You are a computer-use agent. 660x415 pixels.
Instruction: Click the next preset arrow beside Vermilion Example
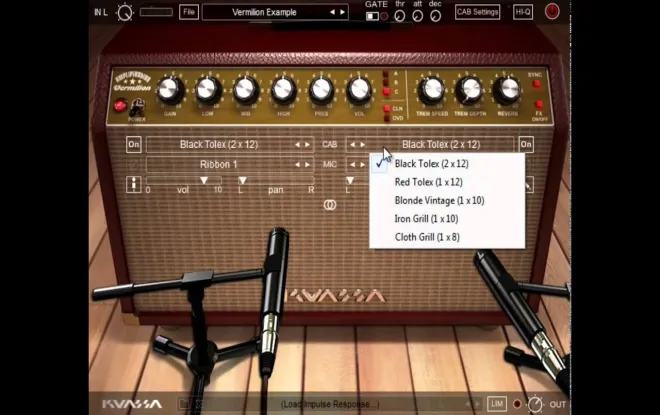pos(343,12)
